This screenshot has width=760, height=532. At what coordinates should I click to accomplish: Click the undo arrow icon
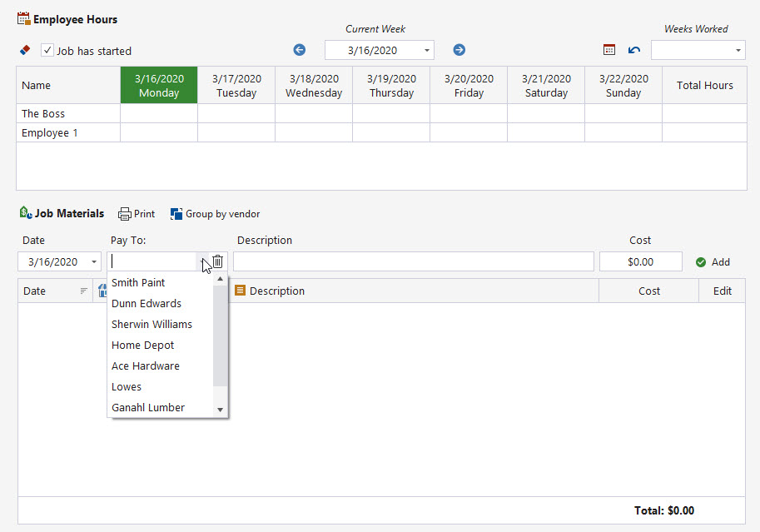633,50
